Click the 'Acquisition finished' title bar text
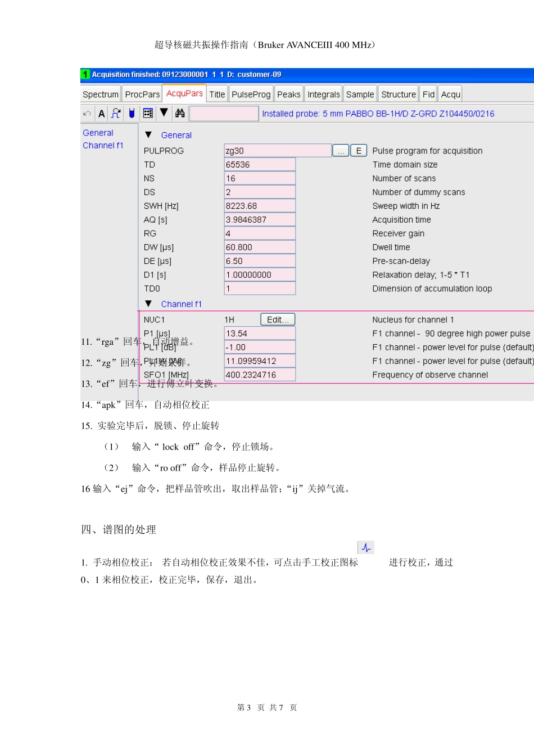This screenshot has width=534, height=756. (x=187, y=74)
